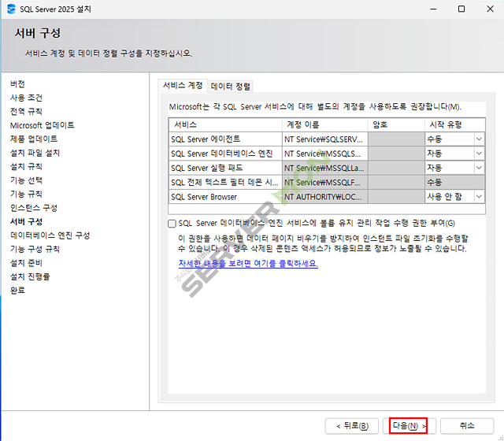
Task: Select the 완료 step in the sidebar
Action: click(17, 291)
